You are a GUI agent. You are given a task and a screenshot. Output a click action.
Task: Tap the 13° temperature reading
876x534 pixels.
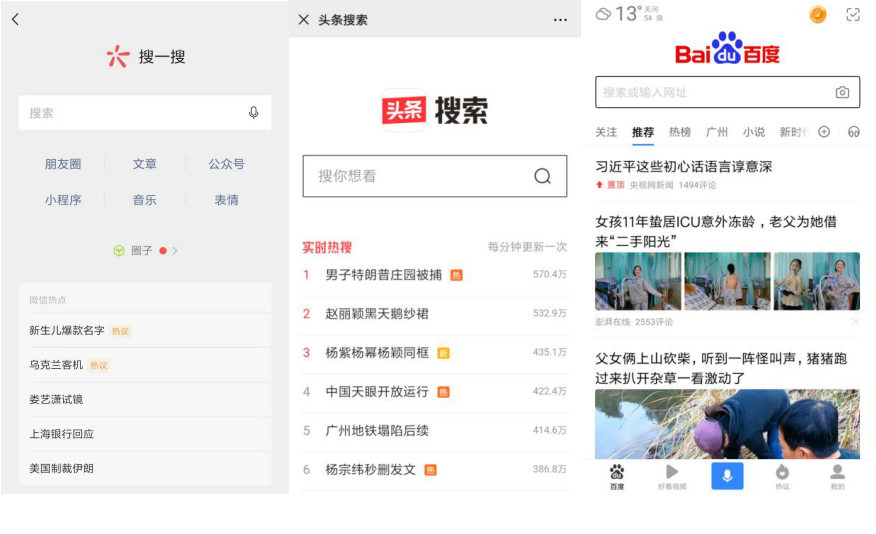[629, 14]
